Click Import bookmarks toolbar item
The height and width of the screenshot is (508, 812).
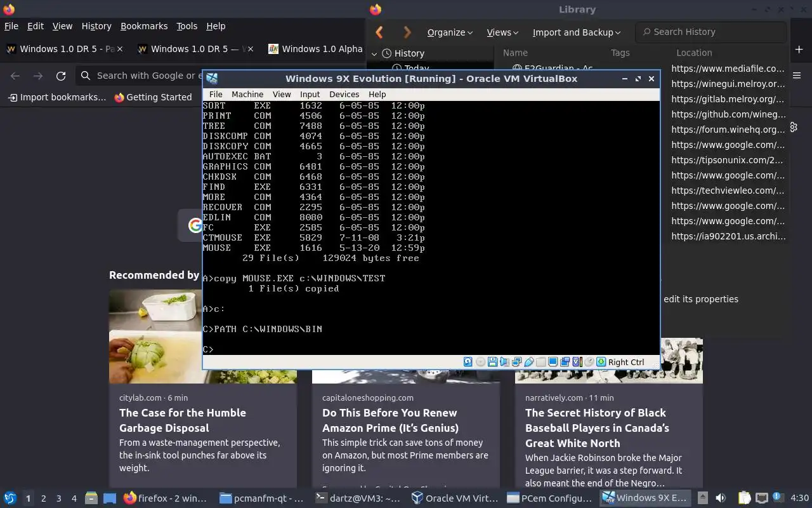point(57,97)
